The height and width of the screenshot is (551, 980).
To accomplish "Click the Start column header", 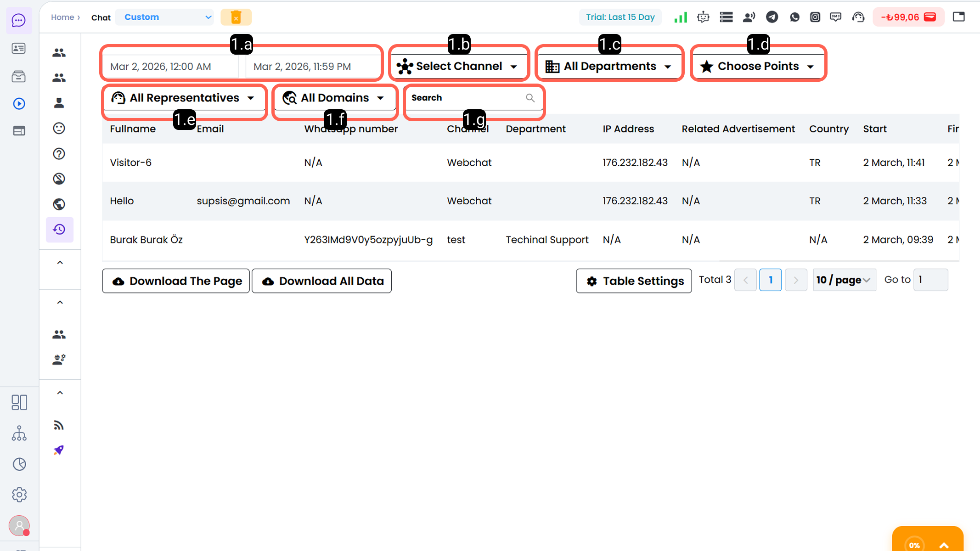I will [875, 129].
